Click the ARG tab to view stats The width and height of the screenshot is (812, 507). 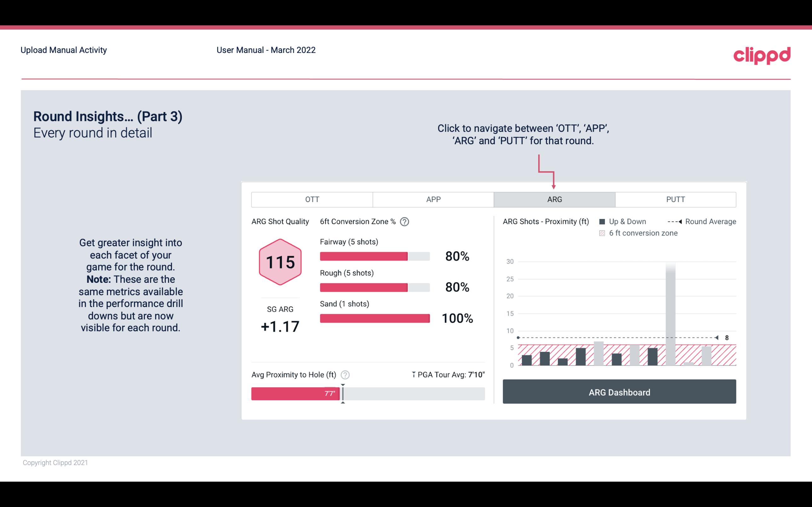pyautogui.click(x=554, y=200)
